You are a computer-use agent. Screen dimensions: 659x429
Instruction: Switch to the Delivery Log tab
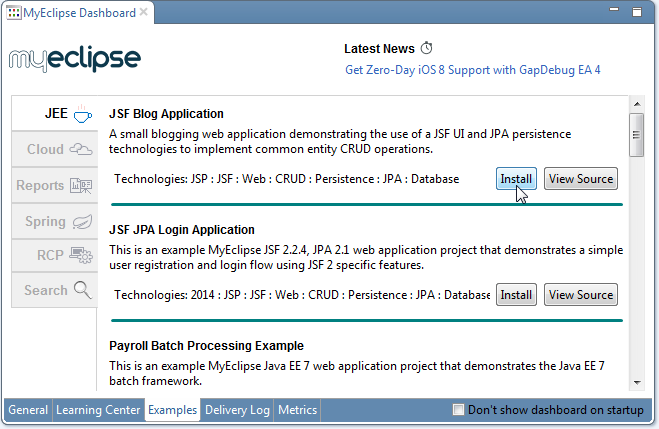click(237, 410)
